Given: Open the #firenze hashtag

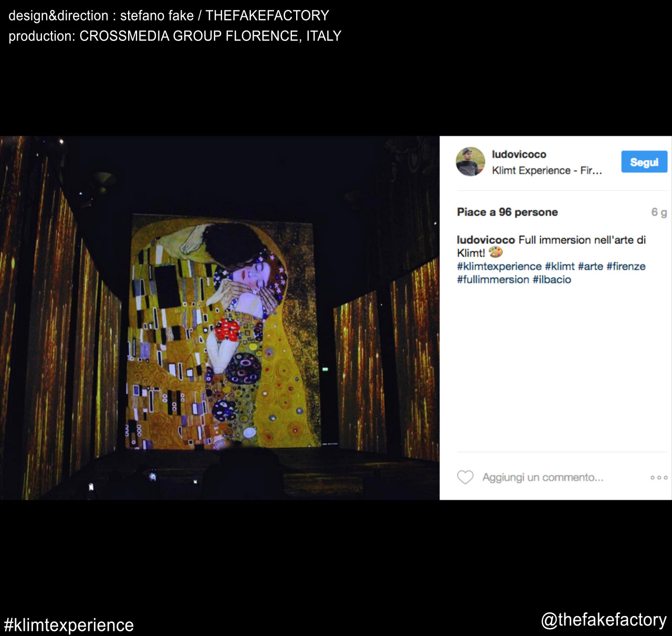Looking at the screenshot, I should point(626,267).
